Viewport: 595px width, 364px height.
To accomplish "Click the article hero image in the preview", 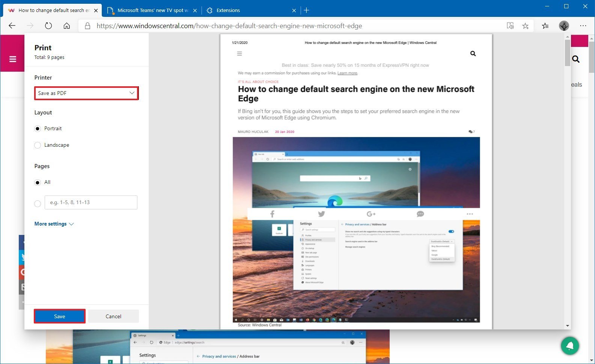I will (x=356, y=230).
